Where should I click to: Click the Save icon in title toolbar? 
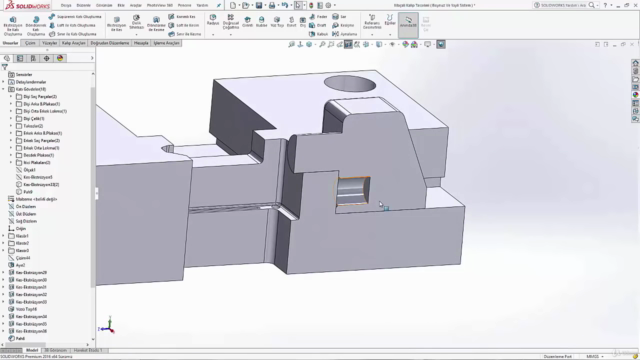point(259,5)
